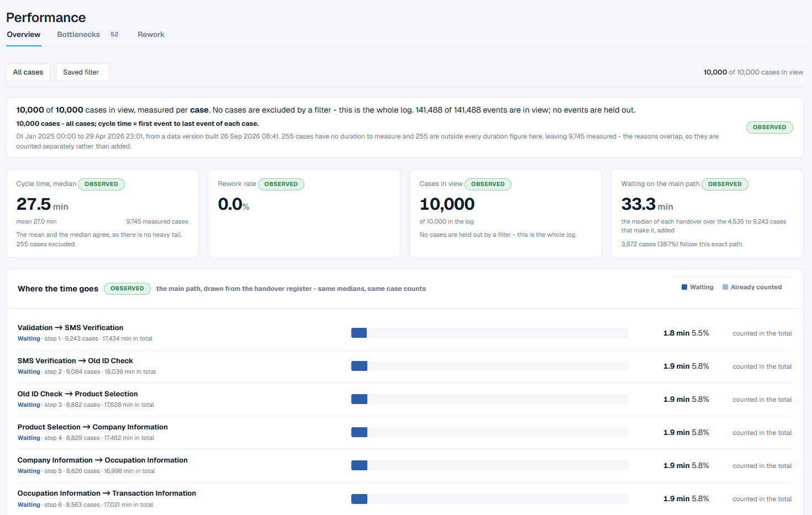
Task: Click the SMS Verification → Old ID Check bar
Action: coord(359,366)
